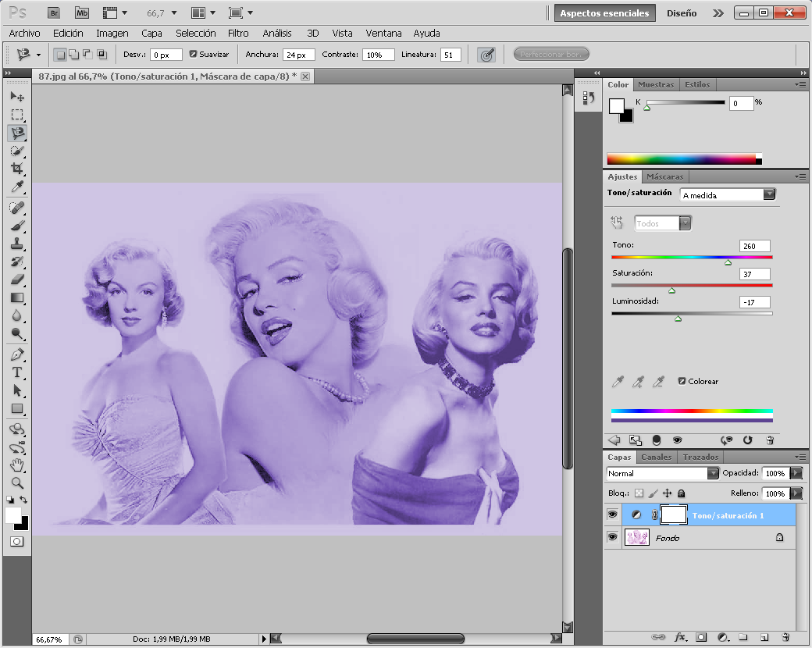Click the Saturación slider handle
Screen dimensions: 812x648
click(671, 290)
